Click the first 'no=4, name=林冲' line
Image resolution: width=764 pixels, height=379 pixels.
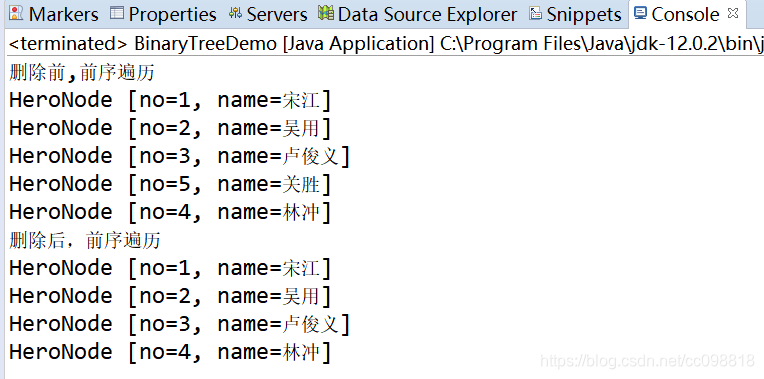coord(170,212)
